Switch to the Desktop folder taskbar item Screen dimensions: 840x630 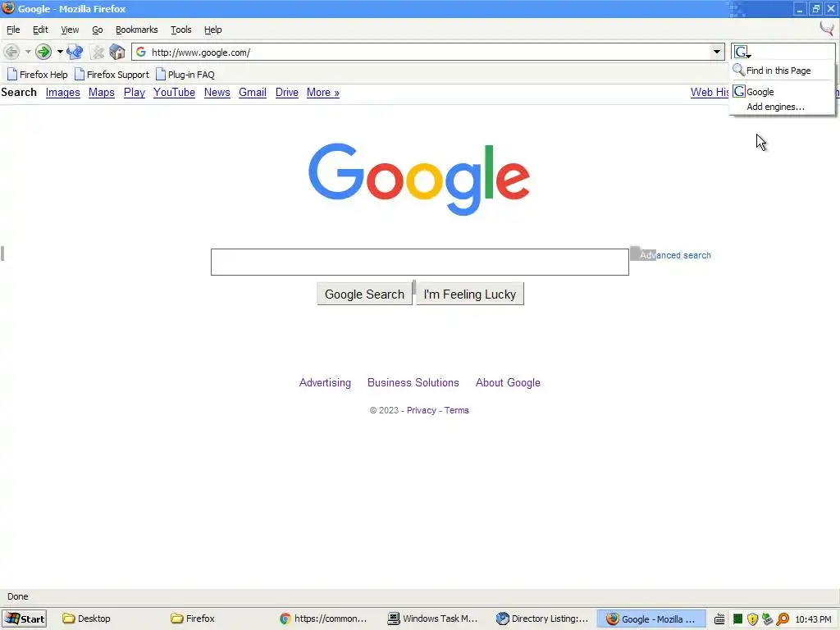coord(87,619)
